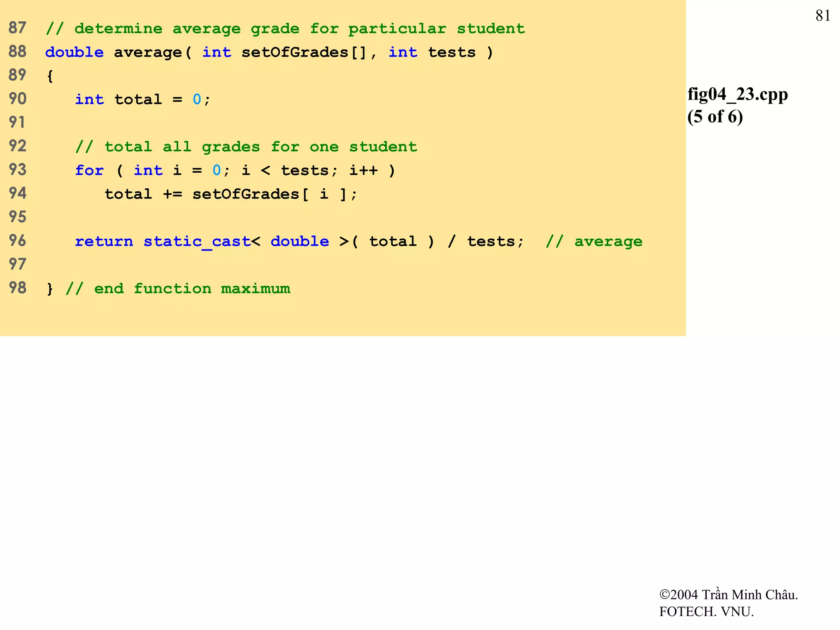The width and height of the screenshot is (840, 630).
Task: Click the 'static_cast' keyword
Action: [196, 242]
